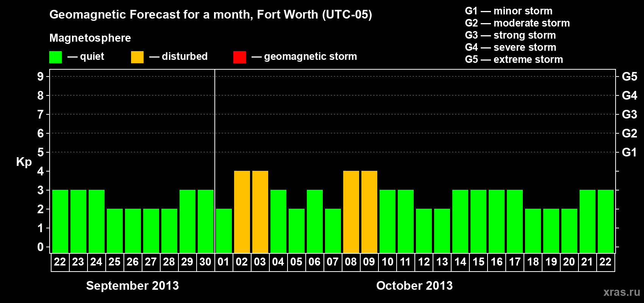644x303 pixels.
Task: Click the Kp value 5 axis tick
Action: pos(41,152)
